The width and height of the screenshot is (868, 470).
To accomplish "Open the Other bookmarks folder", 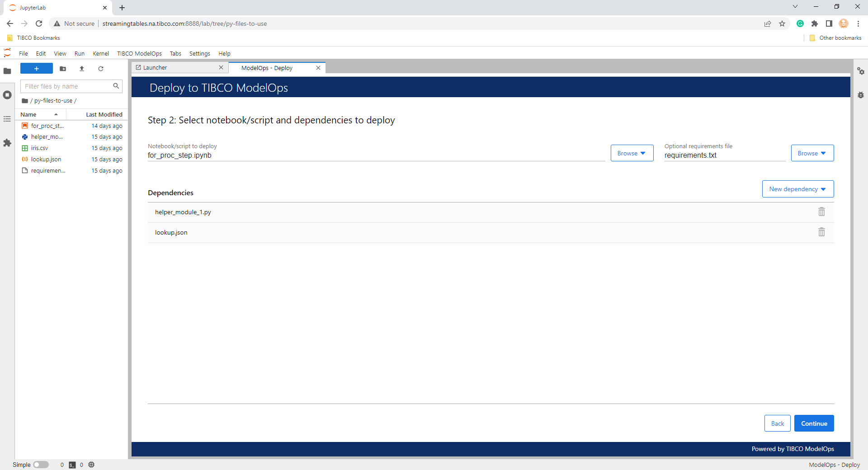I will coord(835,38).
